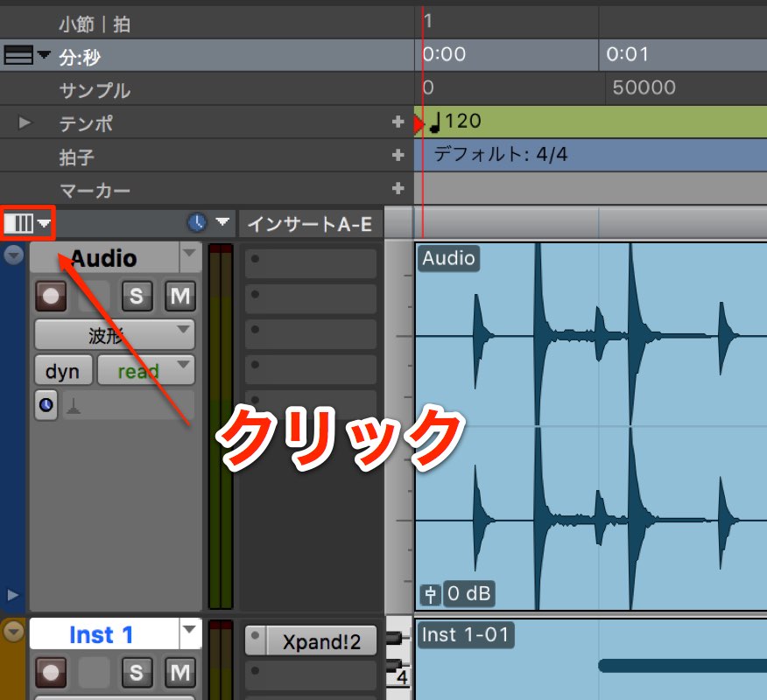Screen dimensions: 767x700
Task: Open the Xpand!2 insert plugin
Action: tap(321, 640)
